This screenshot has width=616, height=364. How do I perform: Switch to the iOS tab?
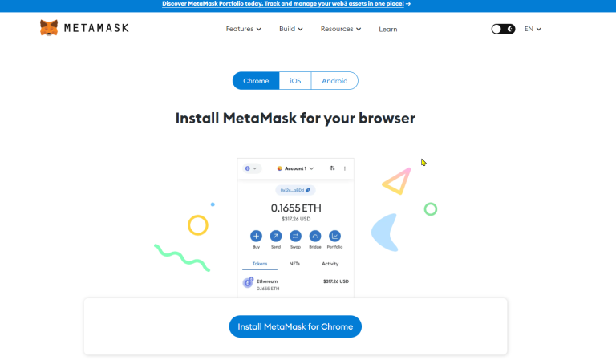[295, 80]
